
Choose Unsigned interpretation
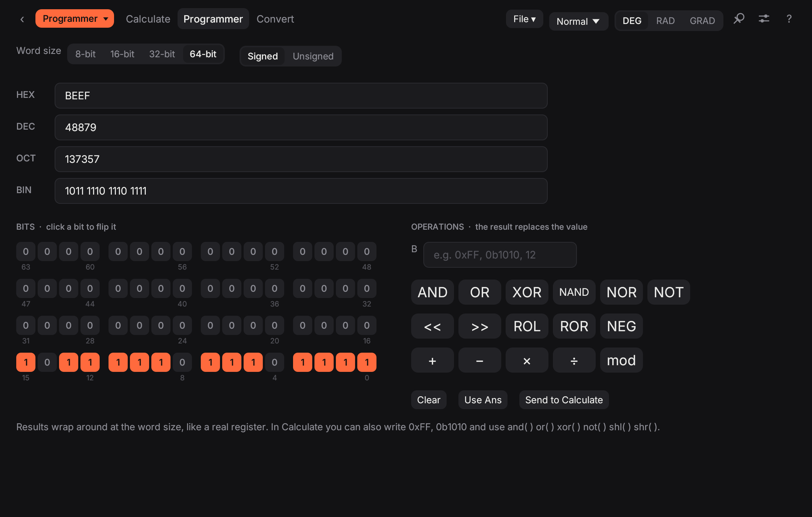point(313,57)
